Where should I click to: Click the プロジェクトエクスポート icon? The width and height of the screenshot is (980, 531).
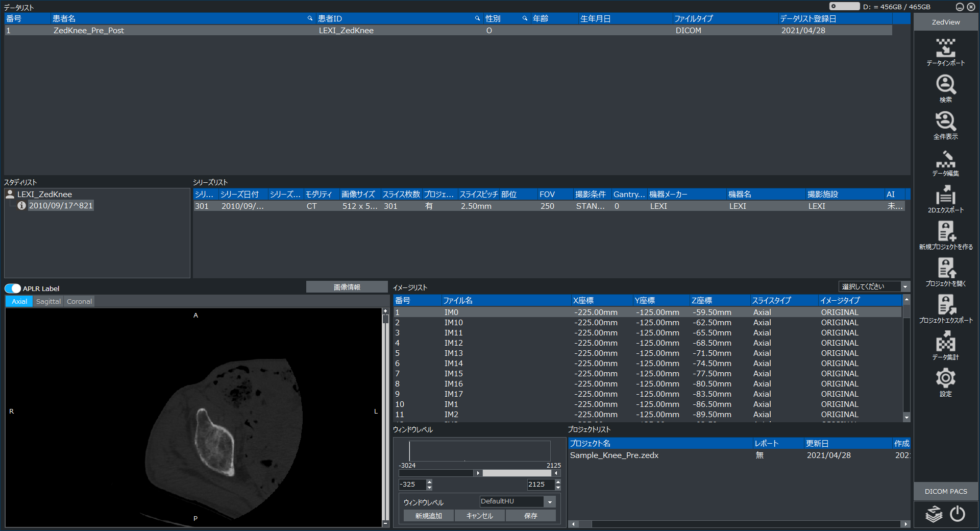tap(945, 309)
